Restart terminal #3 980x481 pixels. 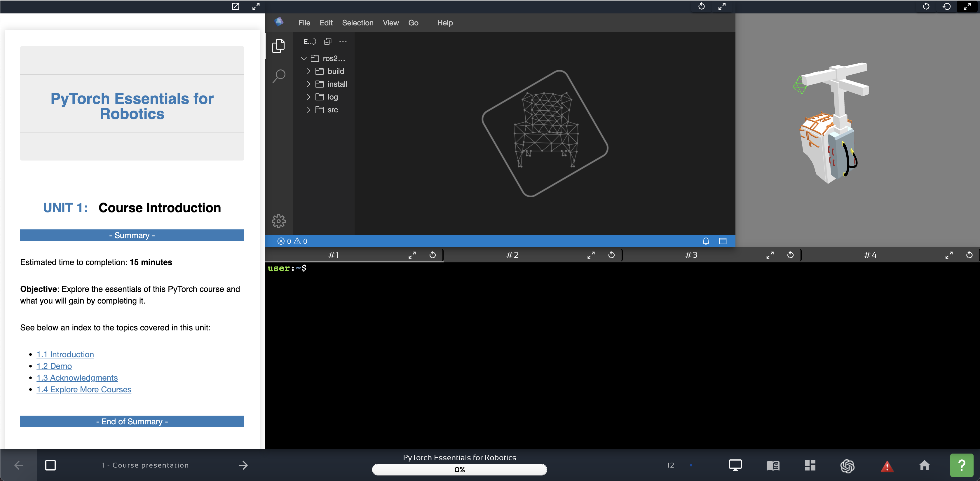point(791,255)
